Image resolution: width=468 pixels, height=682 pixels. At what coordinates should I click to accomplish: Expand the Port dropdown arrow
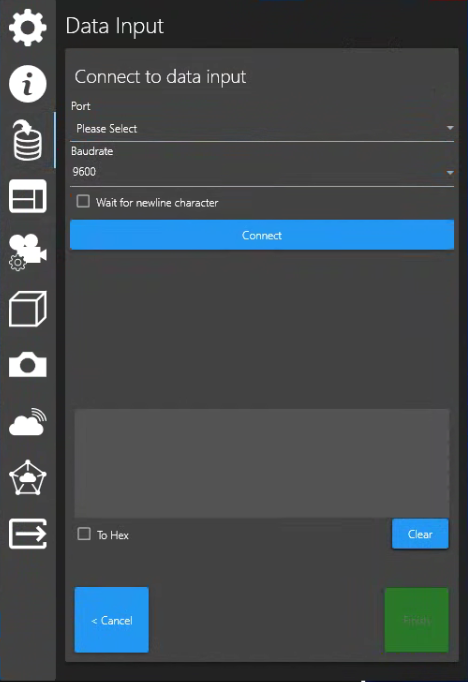(x=450, y=128)
